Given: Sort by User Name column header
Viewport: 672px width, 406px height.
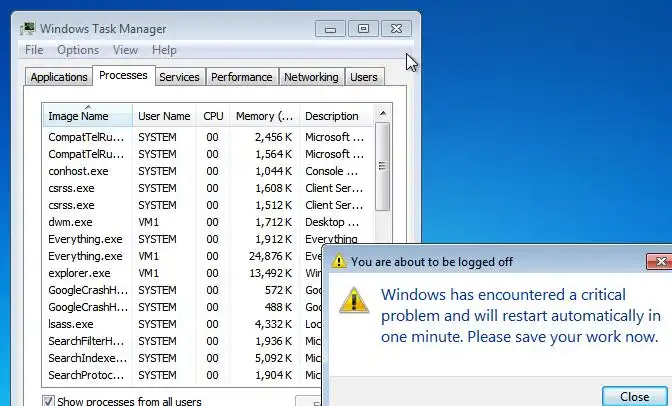Looking at the screenshot, I should tap(165, 116).
